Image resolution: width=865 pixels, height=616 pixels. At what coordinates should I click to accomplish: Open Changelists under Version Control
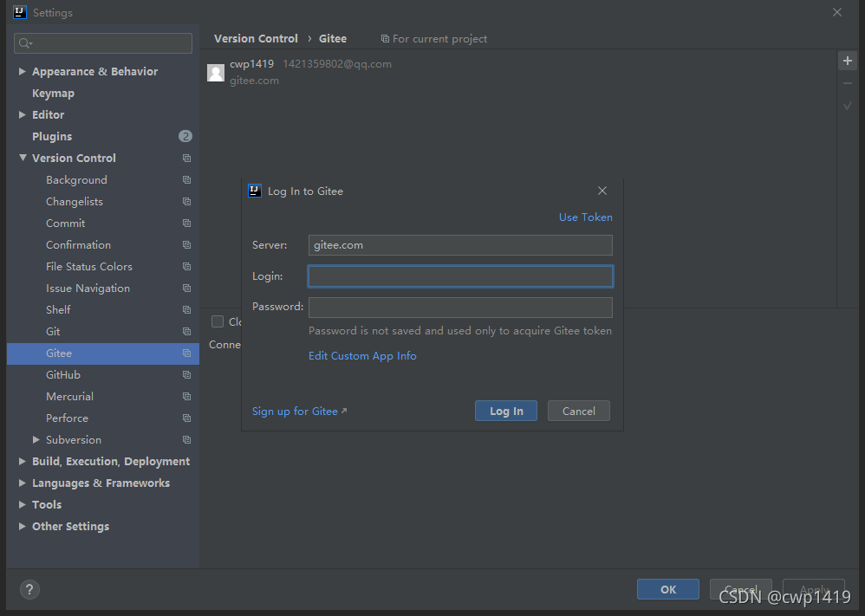[75, 202]
